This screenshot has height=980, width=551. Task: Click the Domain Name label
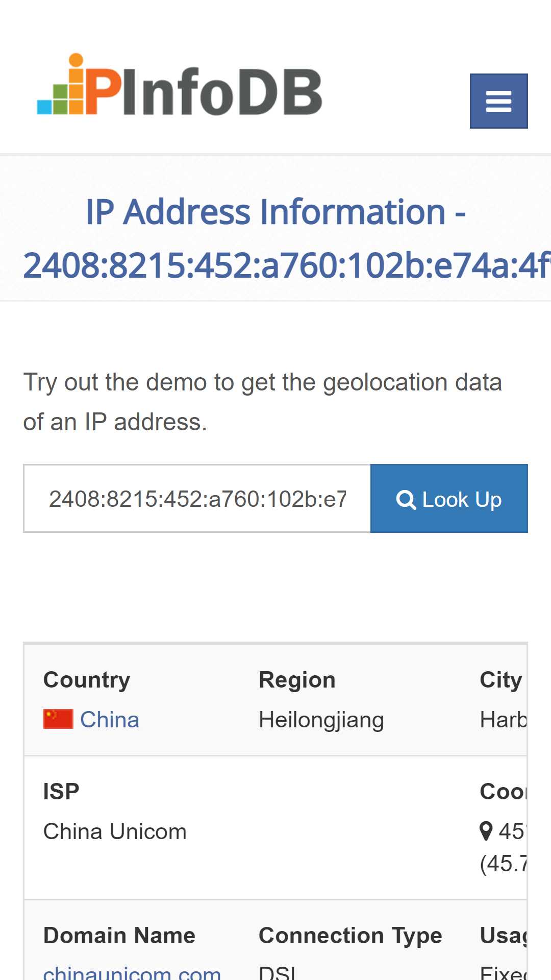click(x=119, y=936)
